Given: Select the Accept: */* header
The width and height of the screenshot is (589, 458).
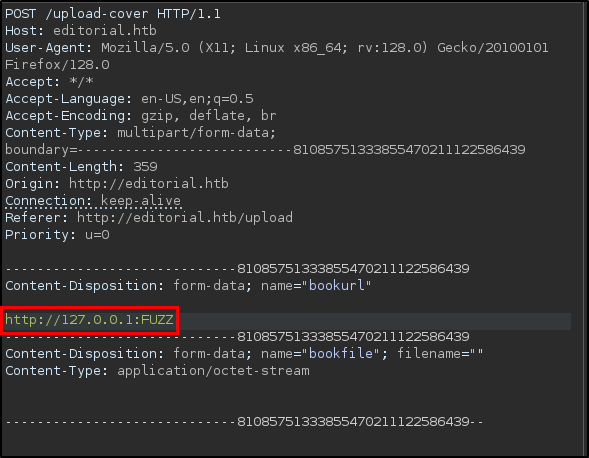Looking at the screenshot, I should pyautogui.click(x=49, y=82).
